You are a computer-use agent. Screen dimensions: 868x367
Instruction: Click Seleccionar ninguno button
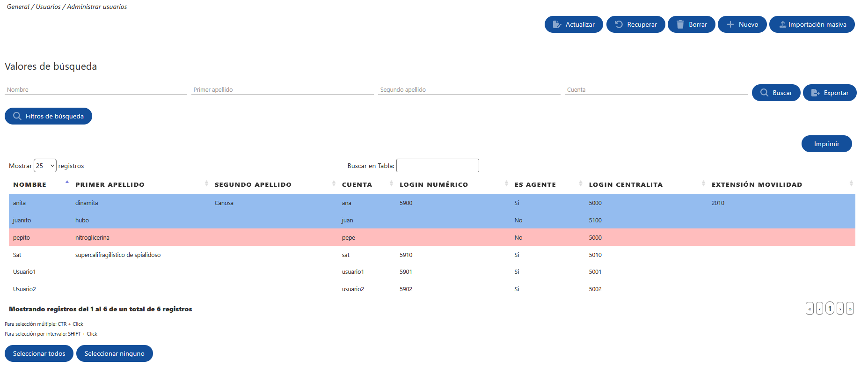point(114,353)
